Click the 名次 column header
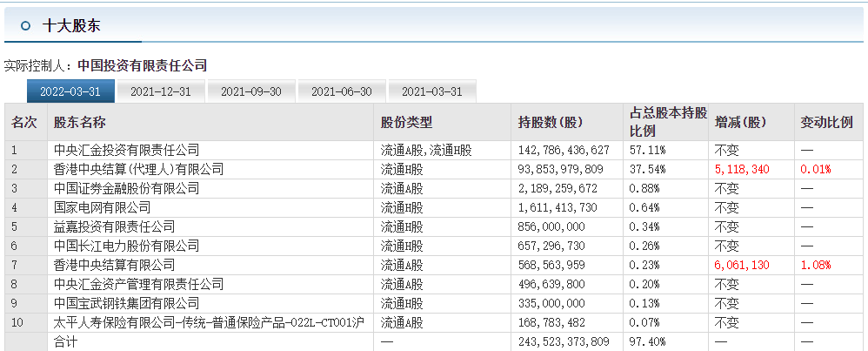 click(23, 123)
